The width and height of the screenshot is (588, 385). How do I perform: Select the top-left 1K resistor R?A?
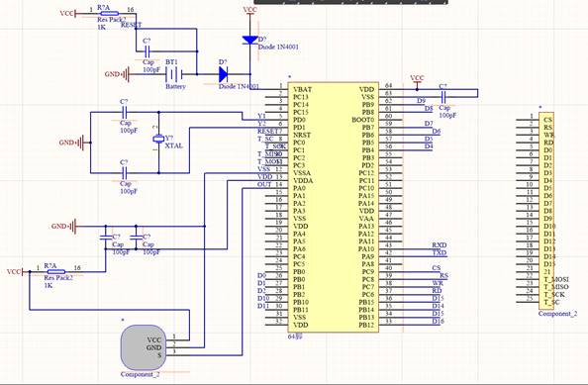point(109,14)
